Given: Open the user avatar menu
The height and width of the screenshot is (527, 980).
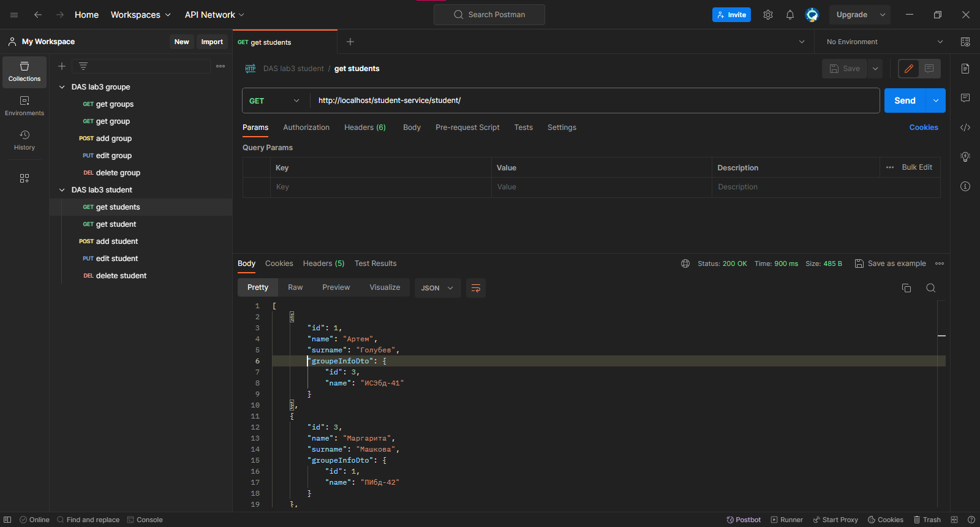Looking at the screenshot, I should pyautogui.click(x=812, y=15).
